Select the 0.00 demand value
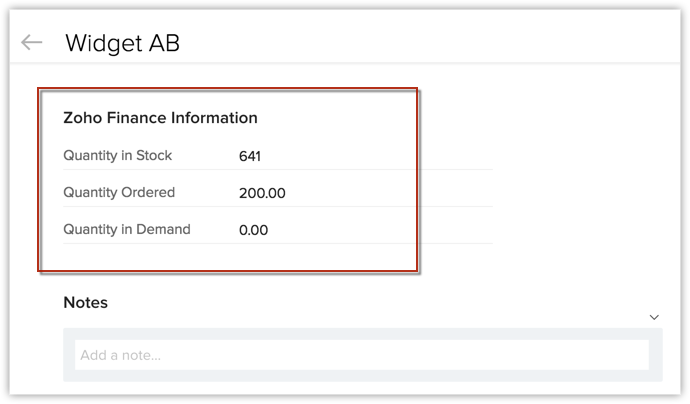This screenshot has height=404, width=690. coord(253,230)
